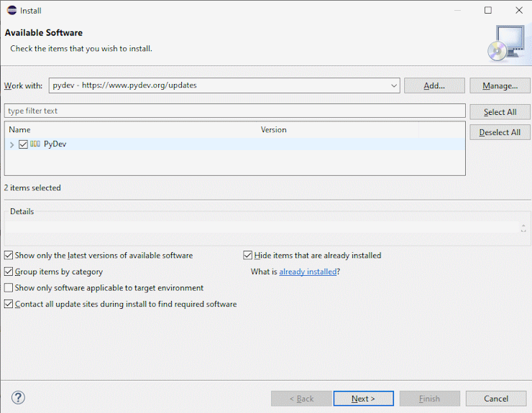The height and width of the screenshot is (413, 532).
Task: Click Deselect All button
Action: point(500,132)
